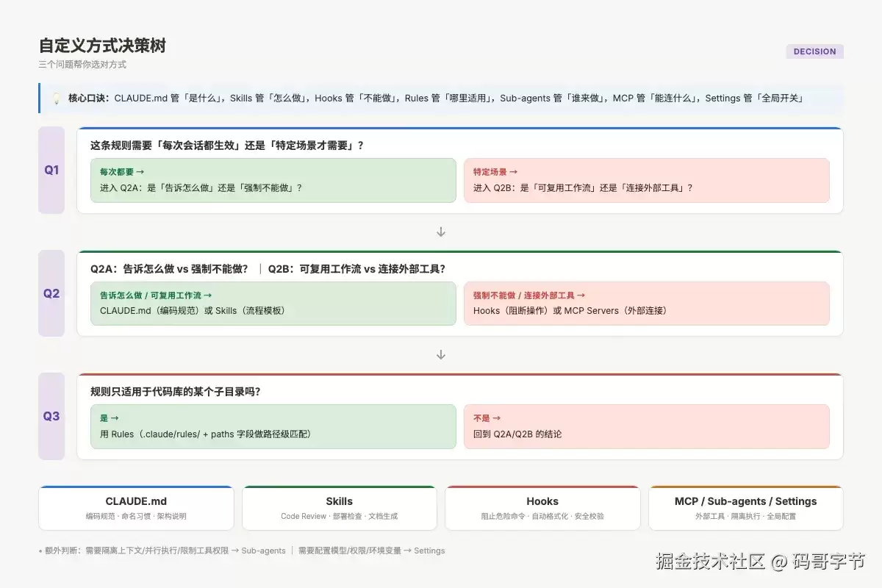Select the subtitle 三个问题帮你选对方式
Viewport: 882px width, 588px height.
(82, 65)
